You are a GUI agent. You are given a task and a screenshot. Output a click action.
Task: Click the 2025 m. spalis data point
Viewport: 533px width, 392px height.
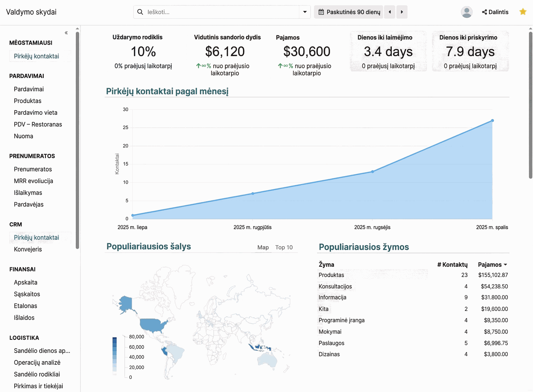(x=492, y=120)
